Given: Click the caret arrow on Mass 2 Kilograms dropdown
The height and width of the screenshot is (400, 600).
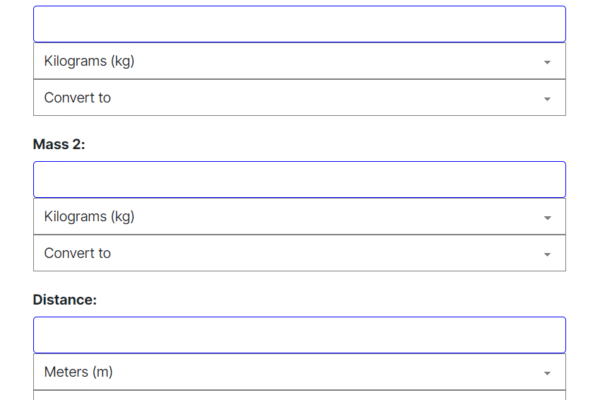Looking at the screenshot, I should (x=547, y=217).
